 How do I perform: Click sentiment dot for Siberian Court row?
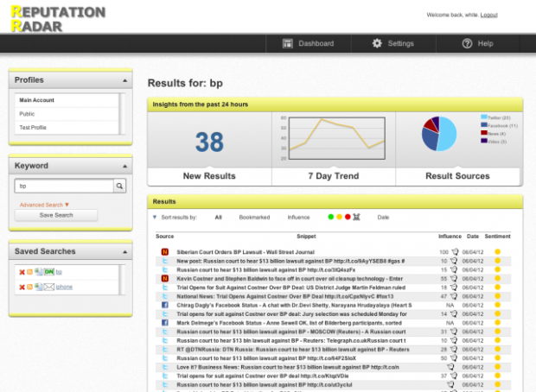pos(497,251)
